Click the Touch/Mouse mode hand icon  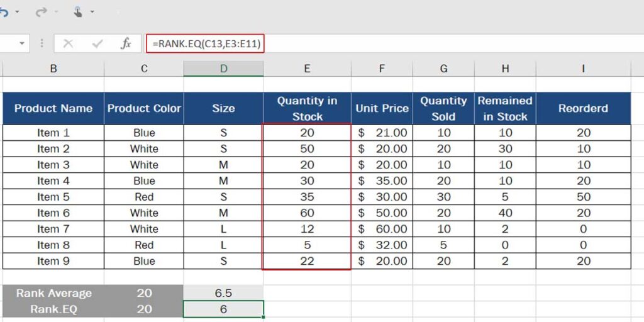tap(77, 12)
